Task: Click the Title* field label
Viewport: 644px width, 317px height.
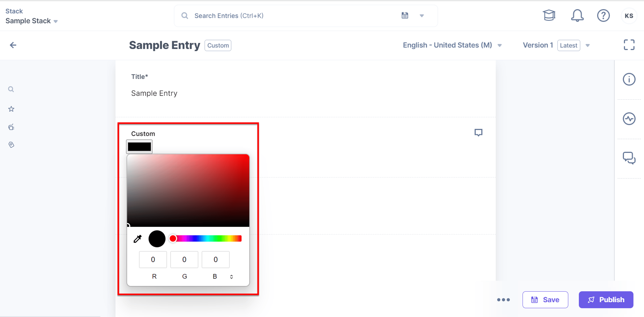Action: click(140, 77)
